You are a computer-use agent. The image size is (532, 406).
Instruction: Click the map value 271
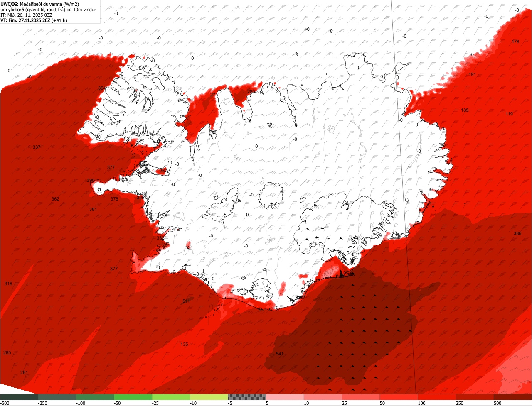(214, 95)
